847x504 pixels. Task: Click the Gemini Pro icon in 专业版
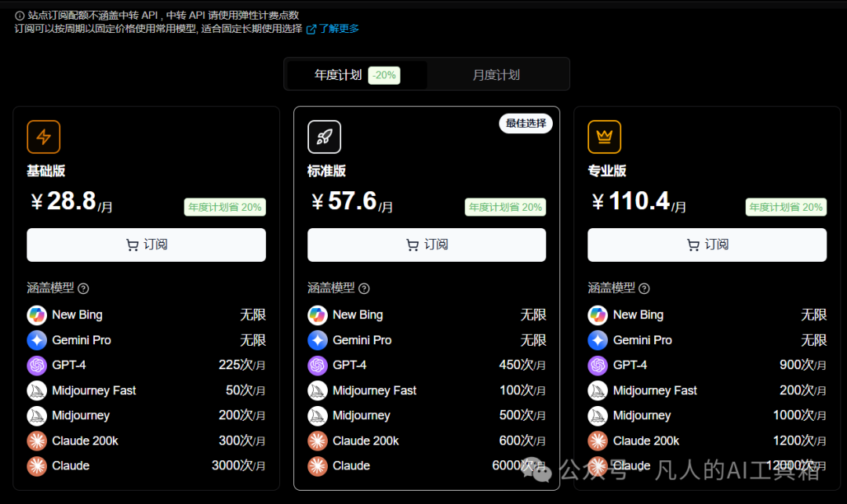coord(598,340)
